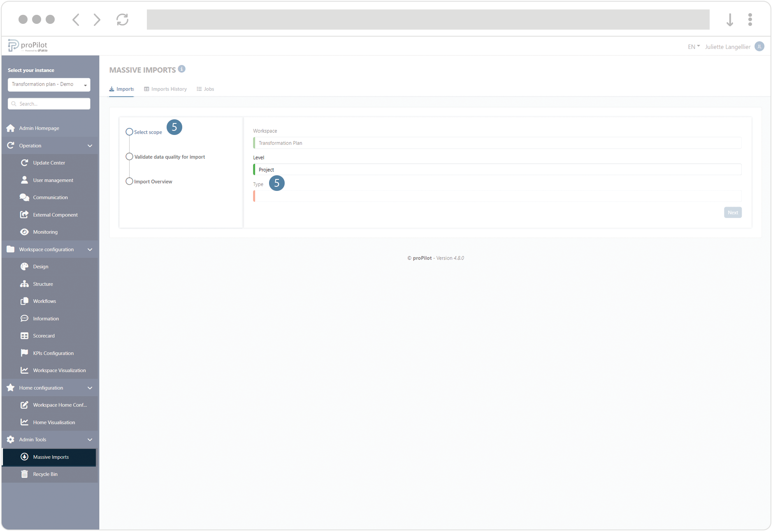Open the Transformation plan - Demo instance dropdown
The image size is (773, 532).
[x=49, y=85]
